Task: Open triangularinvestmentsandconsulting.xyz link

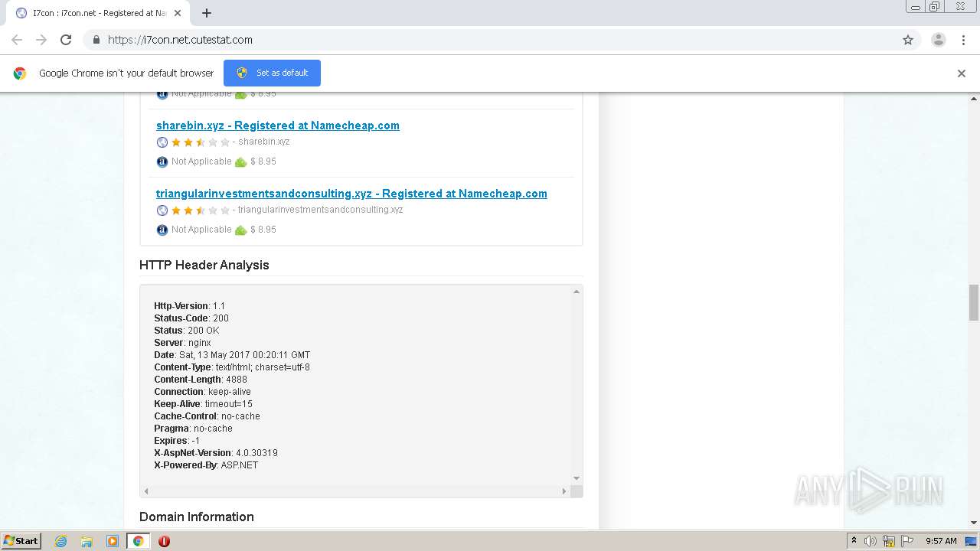Action: (351, 194)
